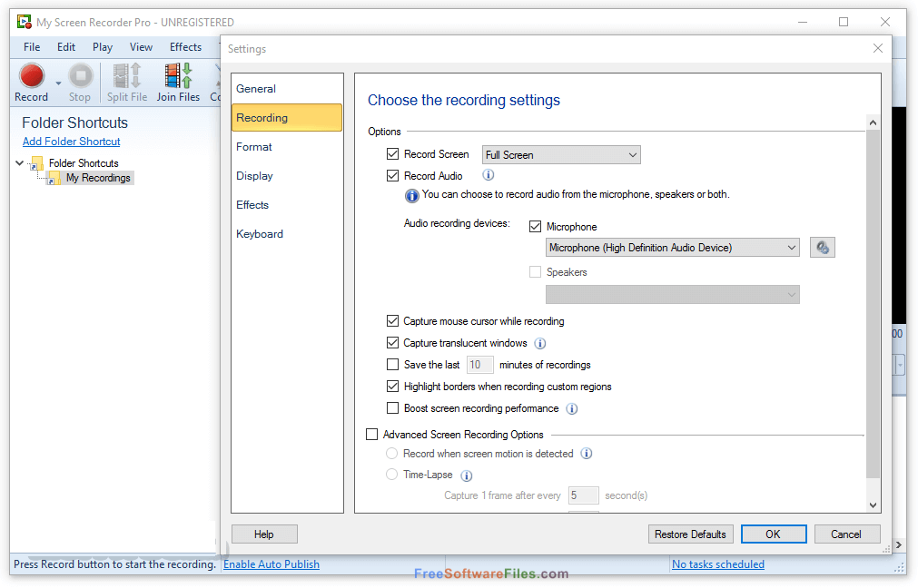Click the scrollbar up arrow in settings
This screenshot has height=588, width=918.
pyautogui.click(x=873, y=122)
